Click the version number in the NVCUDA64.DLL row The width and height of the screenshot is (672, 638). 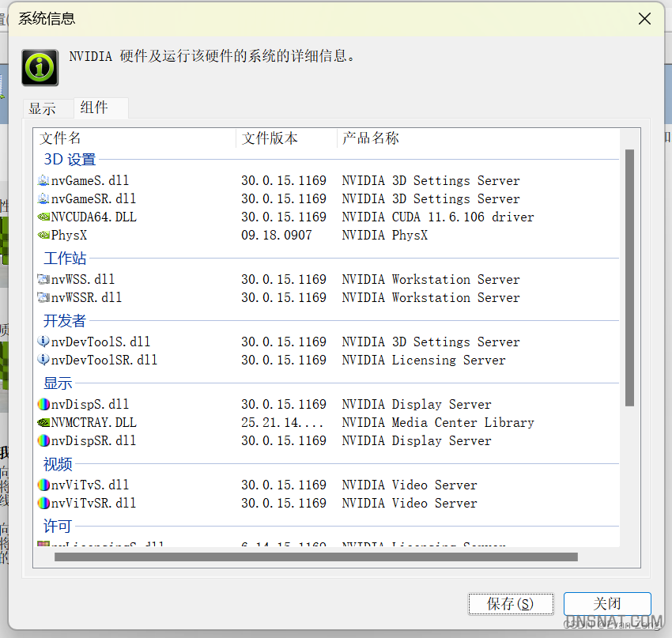point(284,217)
